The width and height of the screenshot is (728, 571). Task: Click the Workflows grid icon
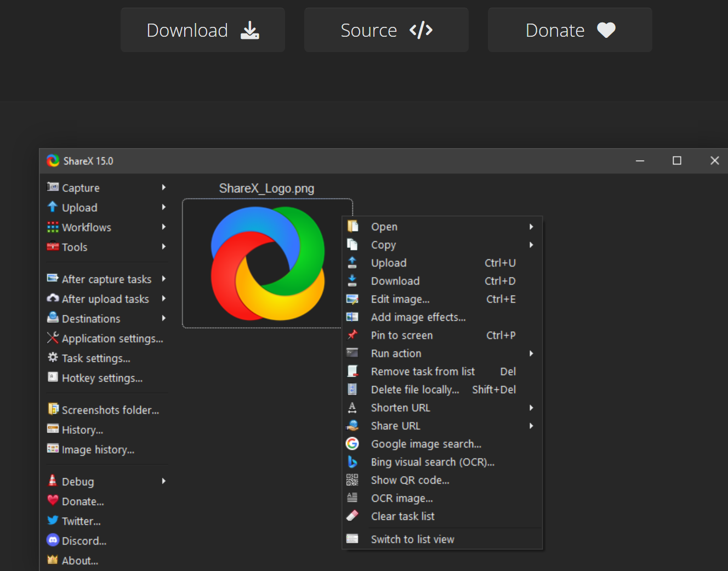tap(53, 227)
